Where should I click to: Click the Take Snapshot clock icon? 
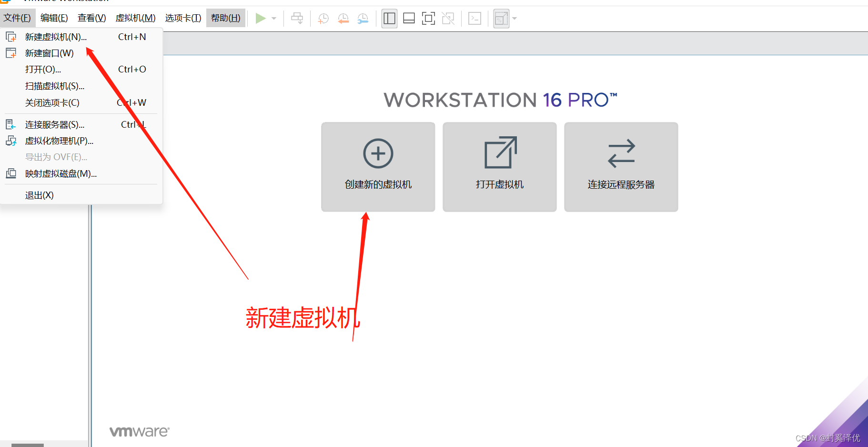[x=323, y=19]
